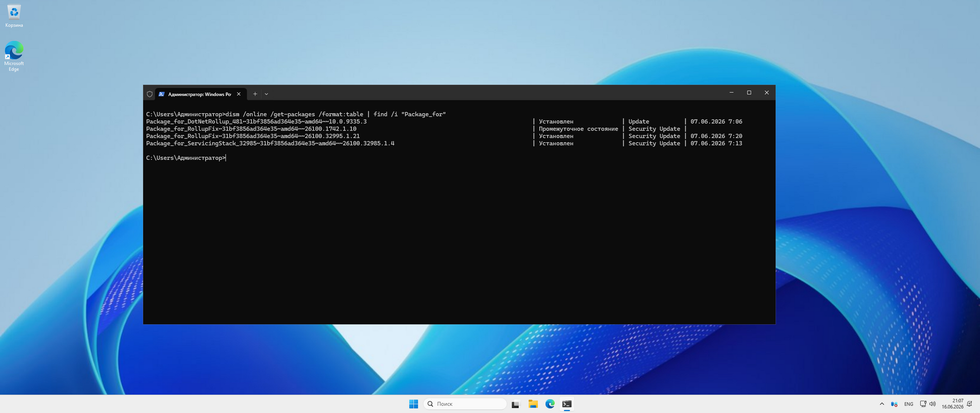This screenshot has width=980, height=413.
Task: Show hidden system tray icons
Action: tap(882, 404)
